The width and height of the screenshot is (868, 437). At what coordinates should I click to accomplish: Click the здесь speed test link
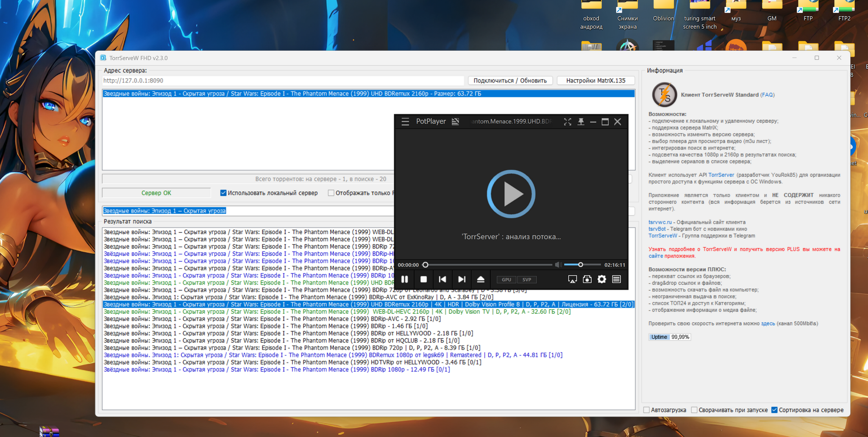tap(768, 324)
